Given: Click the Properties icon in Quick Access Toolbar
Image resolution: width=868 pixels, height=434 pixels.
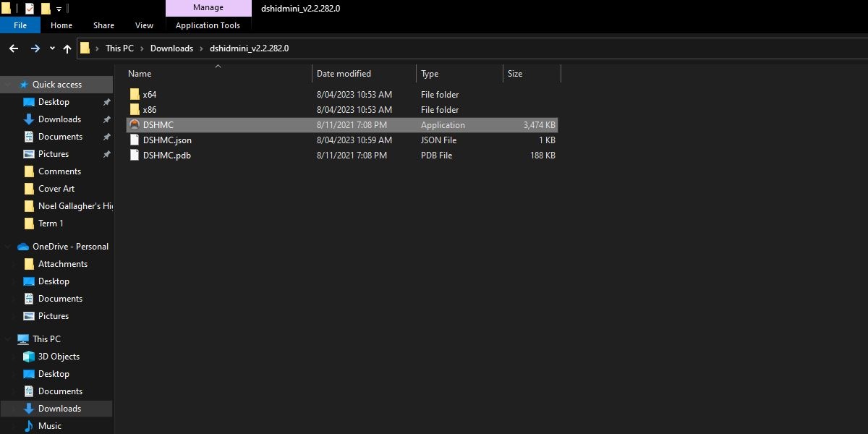Looking at the screenshot, I should point(29,8).
